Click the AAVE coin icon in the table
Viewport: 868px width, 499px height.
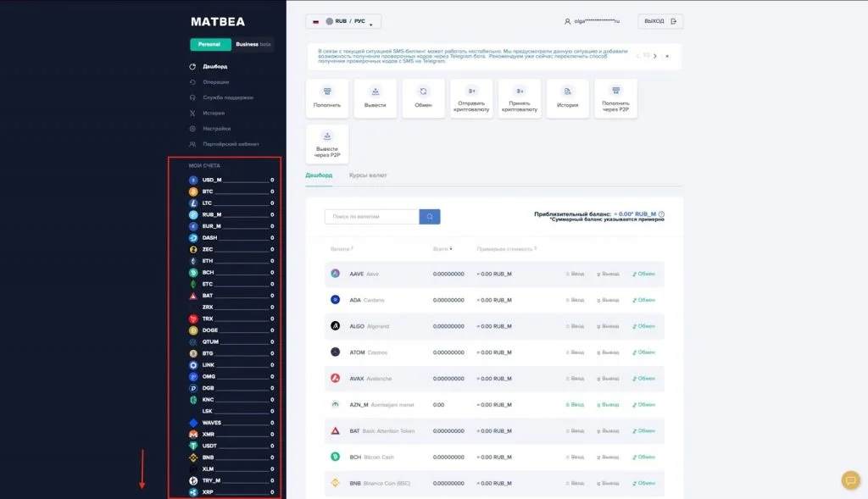coord(336,274)
